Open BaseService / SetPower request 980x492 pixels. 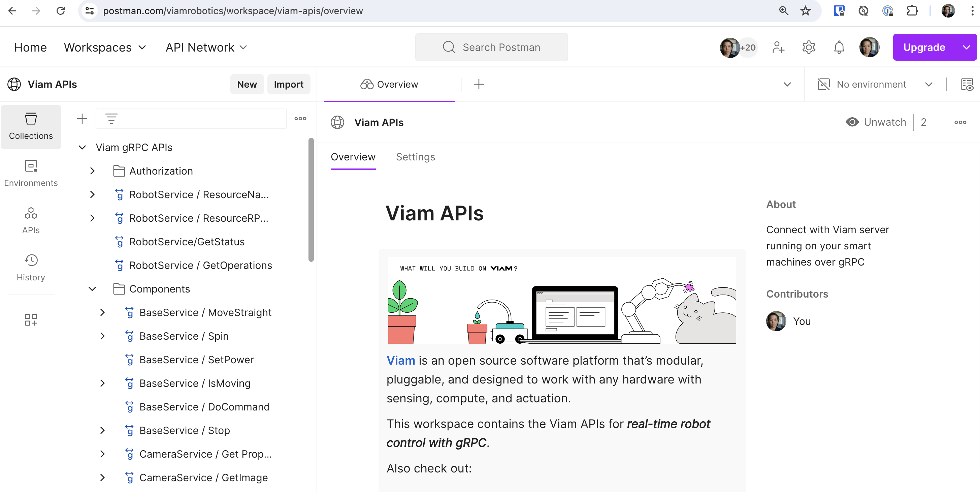(x=196, y=360)
